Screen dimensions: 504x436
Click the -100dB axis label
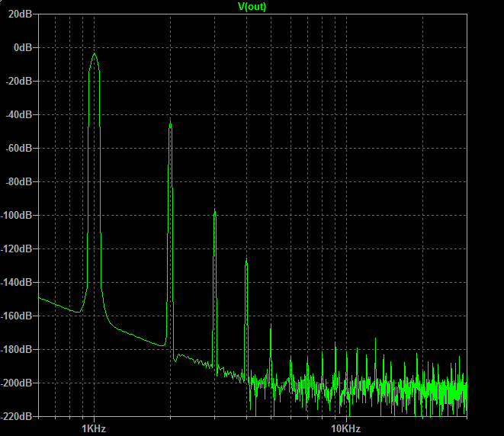click(x=17, y=215)
